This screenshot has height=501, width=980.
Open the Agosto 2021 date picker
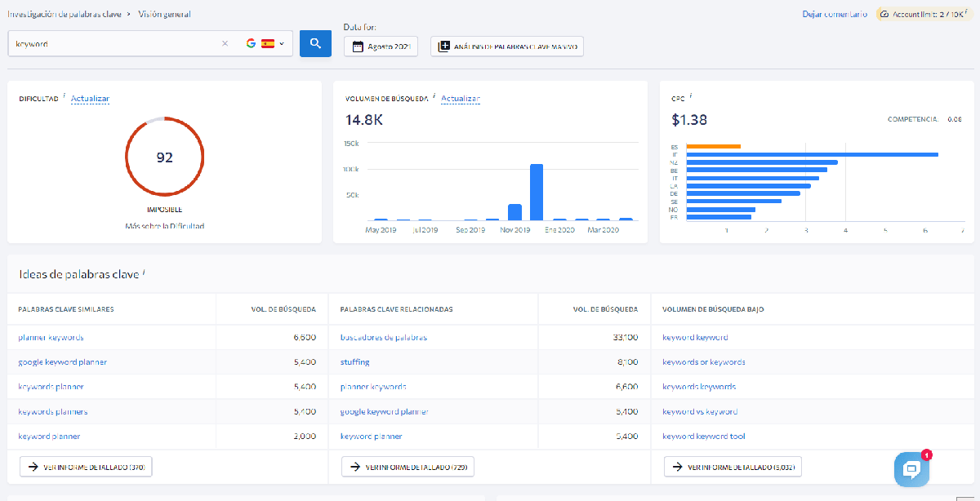click(x=381, y=47)
